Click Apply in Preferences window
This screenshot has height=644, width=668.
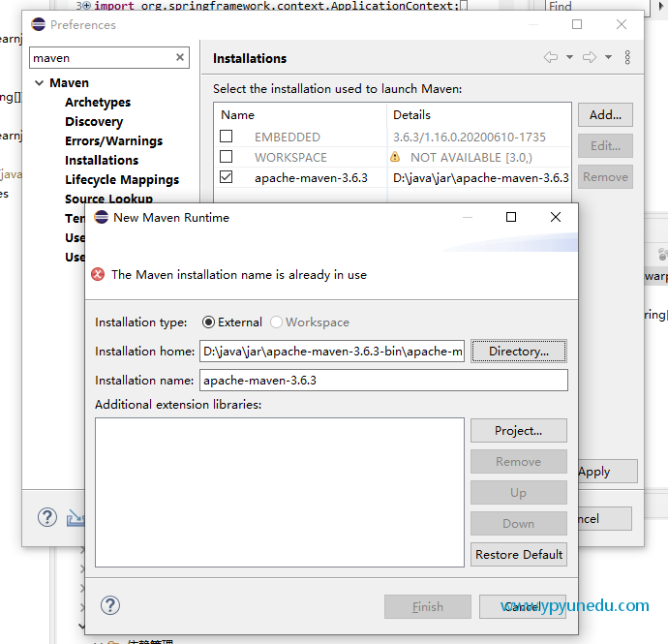(x=608, y=472)
